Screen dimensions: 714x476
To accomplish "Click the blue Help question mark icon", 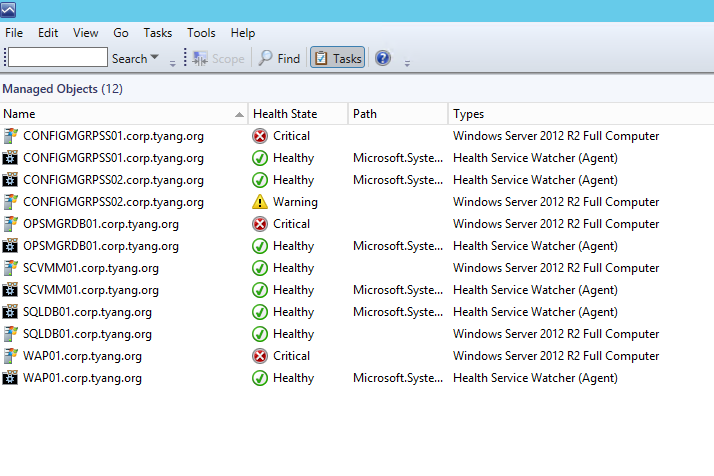I will 383,58.
